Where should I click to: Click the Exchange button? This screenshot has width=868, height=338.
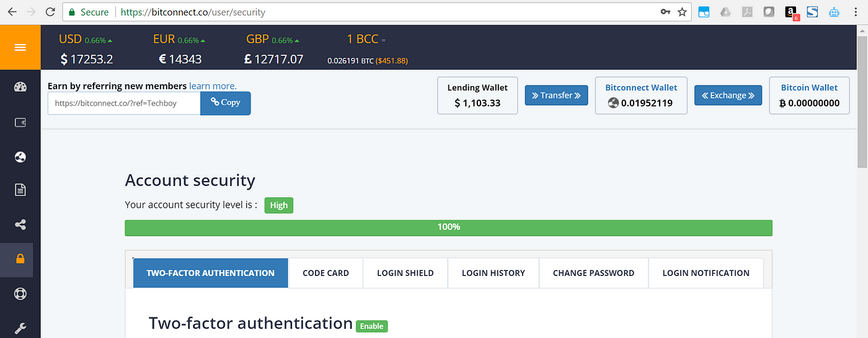728,96
